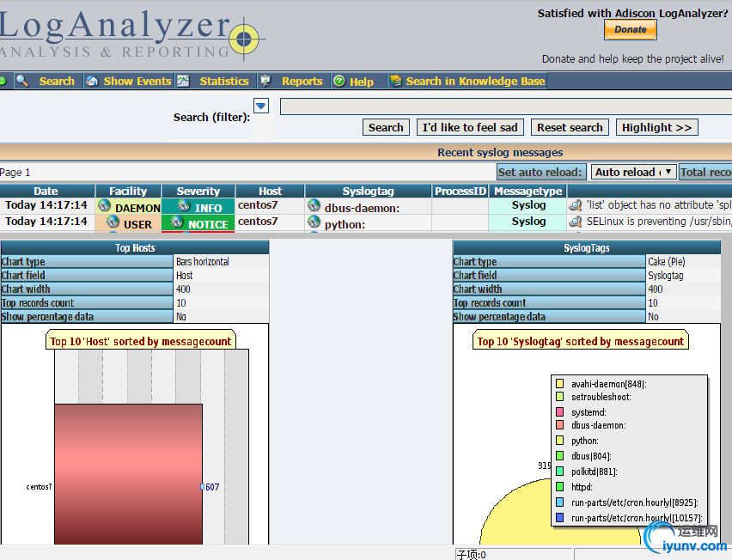732x560 pixels.
Task: Click the Reports menu icon
Action: click(x=265, y=81)
